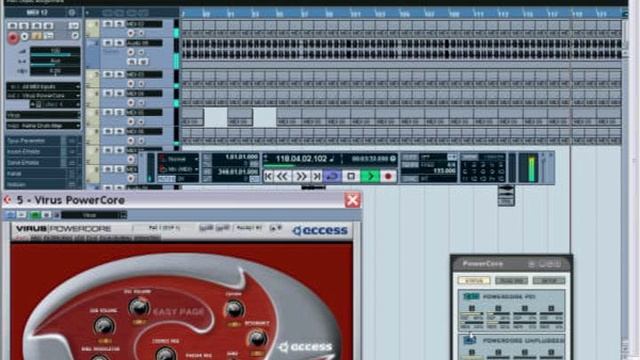Image resolution: width=640 pixels, height=360 pixels.
Task: Solo the first MIDI track in the track list
Action: tap(119, 24)
